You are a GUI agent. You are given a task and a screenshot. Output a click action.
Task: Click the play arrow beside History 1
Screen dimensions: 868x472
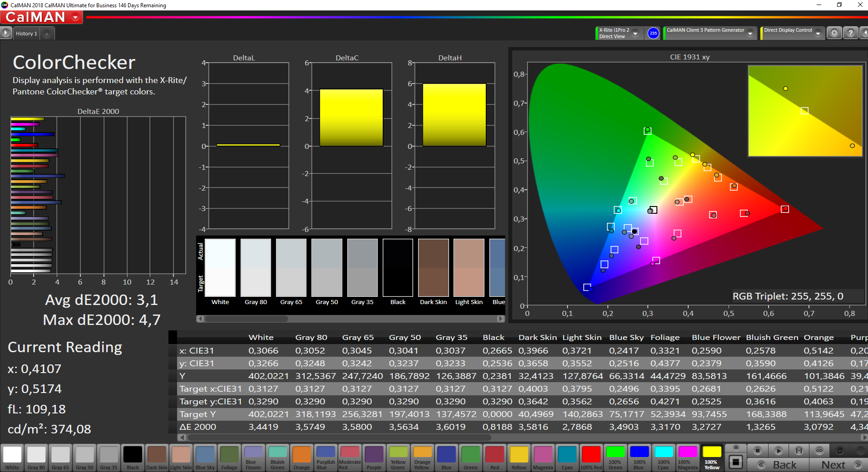click(x=5, y=33)
